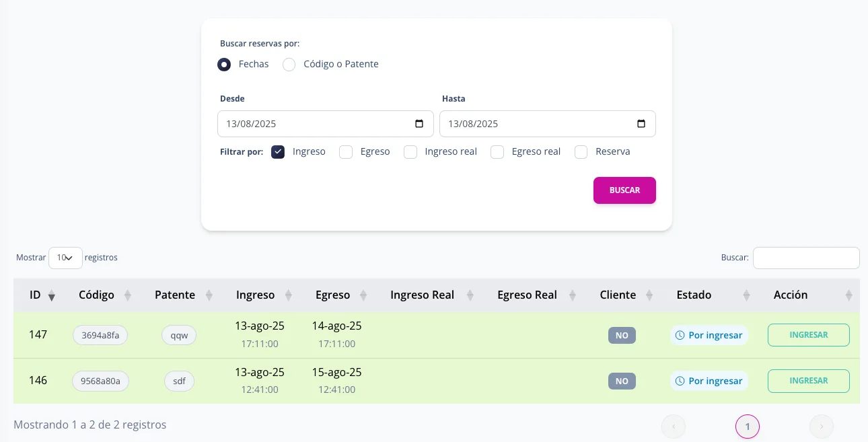Viewport: 868px width, 442px height.
Task: Sort table by ID column arrow
Action: tap(52, 295)
